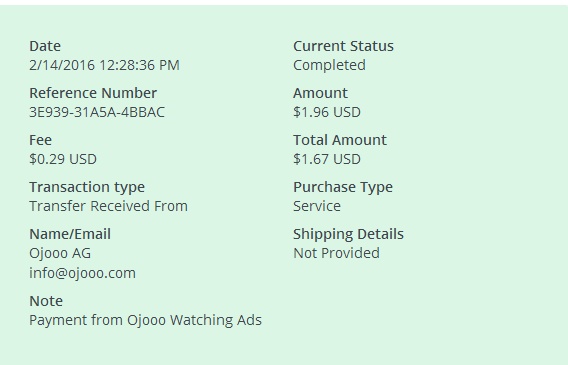Select the $0.29 USD fee value
Viewport: 568px width, 365px height.
click(x=63, y=159)
